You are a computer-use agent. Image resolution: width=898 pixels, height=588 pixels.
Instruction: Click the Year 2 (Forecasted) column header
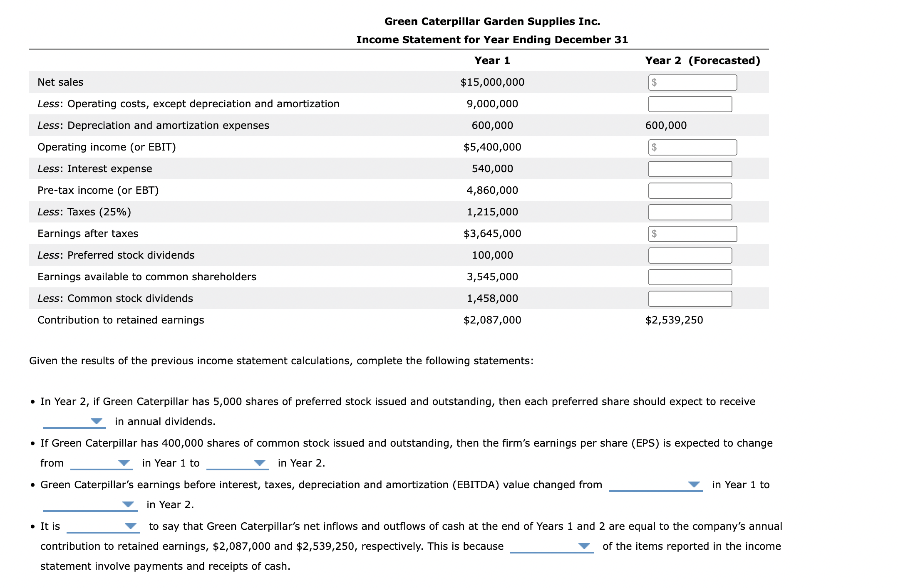point(702,61)
